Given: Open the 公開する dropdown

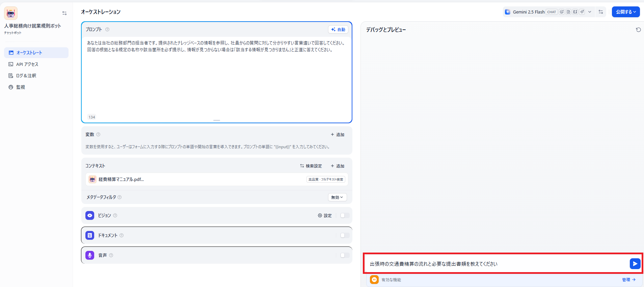Looking at the screenshot, I should [626, 12].
